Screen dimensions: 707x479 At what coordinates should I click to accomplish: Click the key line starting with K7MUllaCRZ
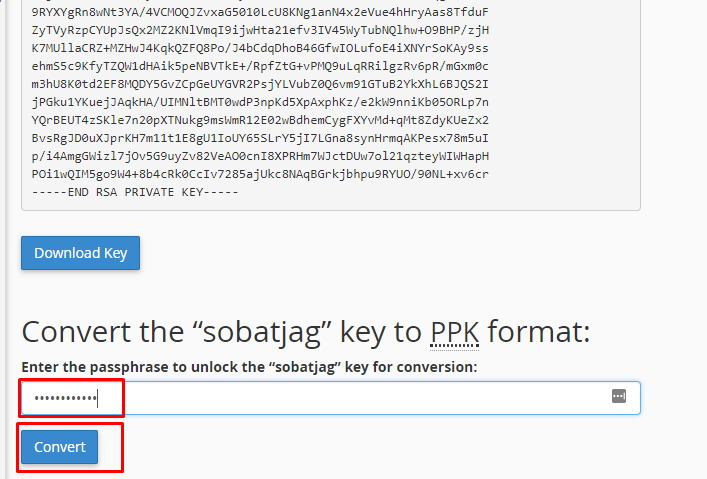260,48
